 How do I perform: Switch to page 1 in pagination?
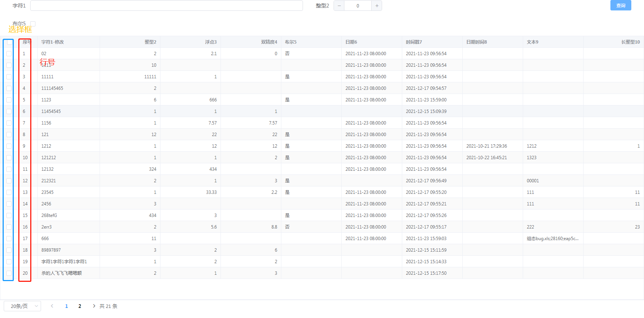pyautogui.click(x=66, y=306)
